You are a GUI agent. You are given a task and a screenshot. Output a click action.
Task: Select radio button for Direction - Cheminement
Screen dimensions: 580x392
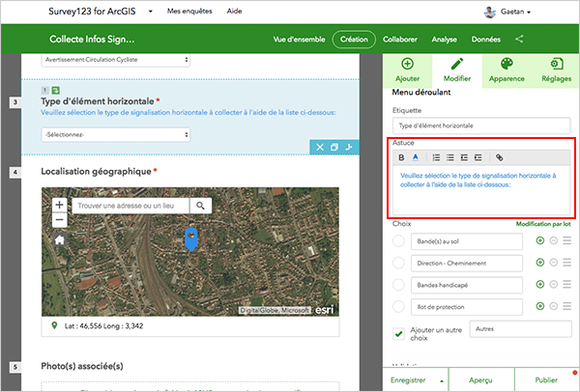(x=398, y=263)
